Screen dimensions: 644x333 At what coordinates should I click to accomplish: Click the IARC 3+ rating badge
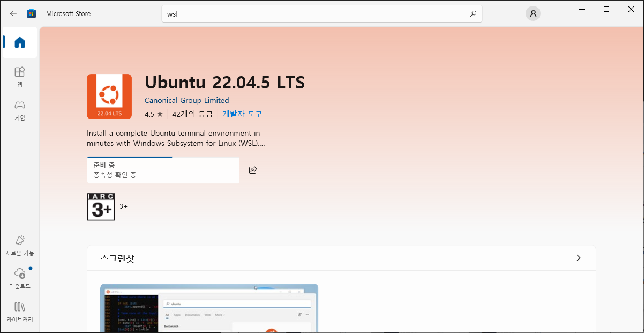[101, 206]
